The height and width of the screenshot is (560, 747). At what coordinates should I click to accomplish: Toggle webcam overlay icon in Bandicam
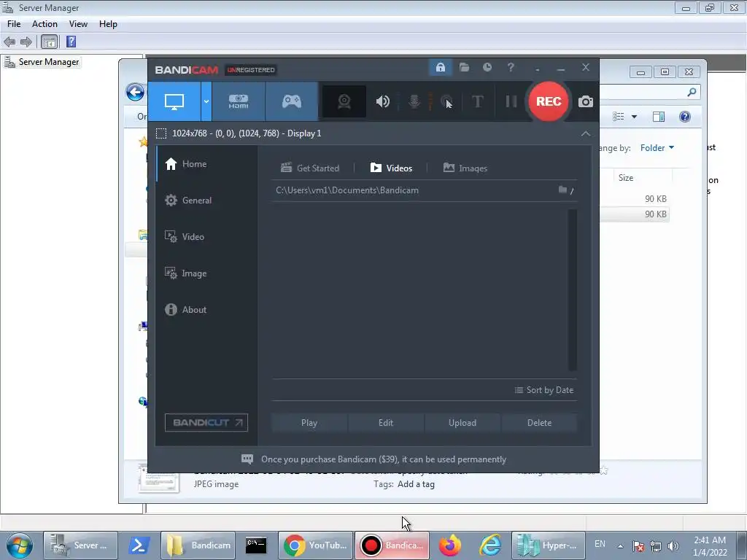tap(344, 101)
